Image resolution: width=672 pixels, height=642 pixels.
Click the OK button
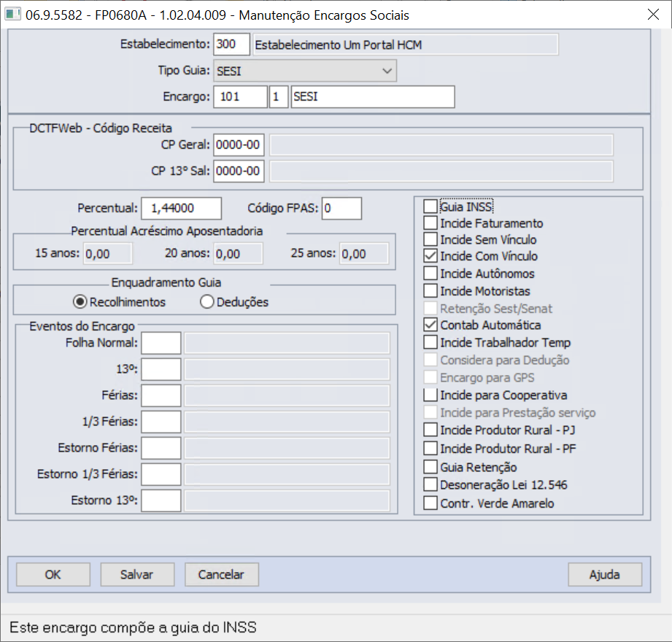click(x=53, y=574)
